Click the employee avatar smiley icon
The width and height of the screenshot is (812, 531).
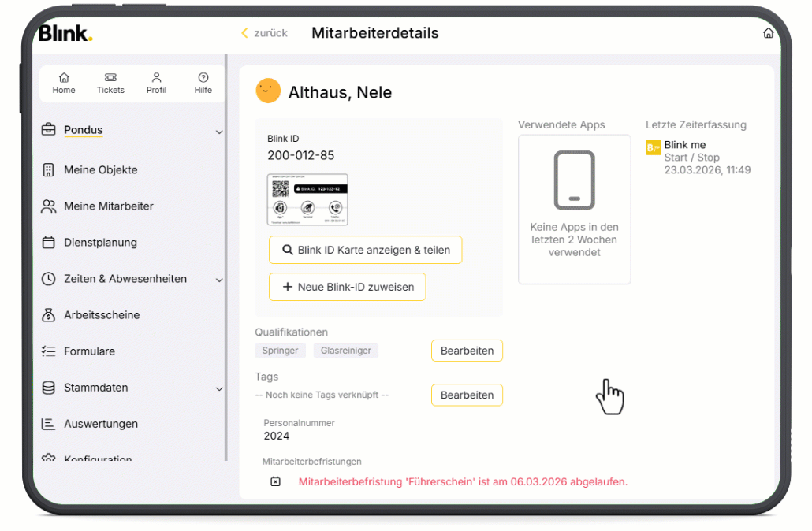pos(268,91)
